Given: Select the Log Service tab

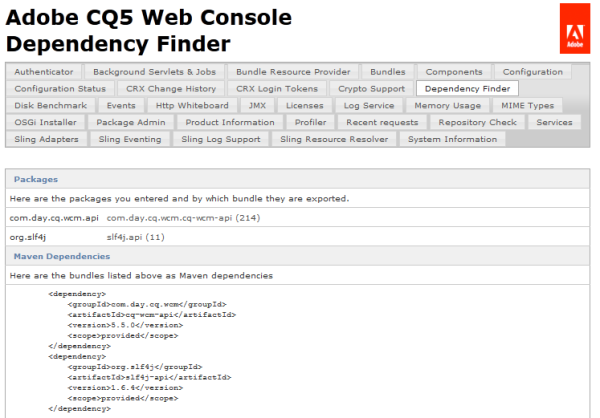Looking at the screenshot, I should 369,106.
